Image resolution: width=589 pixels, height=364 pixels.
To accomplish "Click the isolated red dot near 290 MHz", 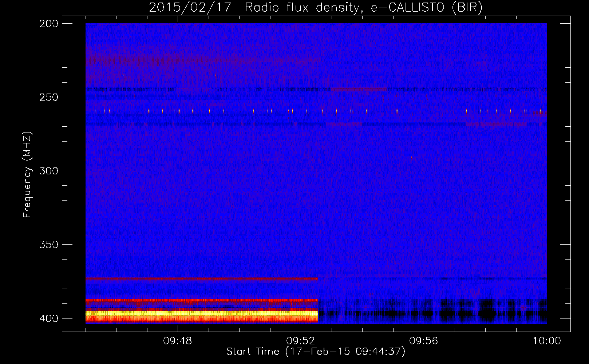I will click(x=411, y=157).
